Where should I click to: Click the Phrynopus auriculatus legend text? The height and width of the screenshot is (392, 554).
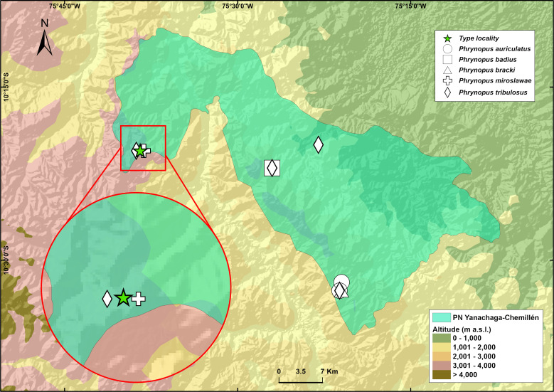tap(495, 49)
